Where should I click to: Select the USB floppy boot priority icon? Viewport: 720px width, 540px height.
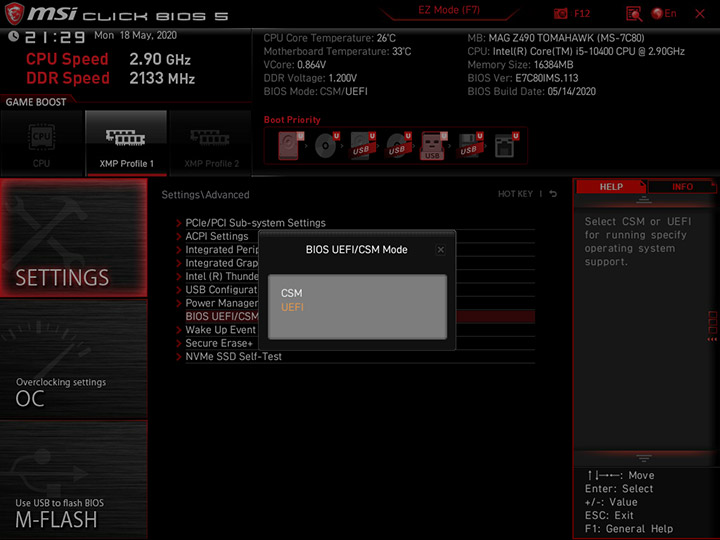[469, 146]
